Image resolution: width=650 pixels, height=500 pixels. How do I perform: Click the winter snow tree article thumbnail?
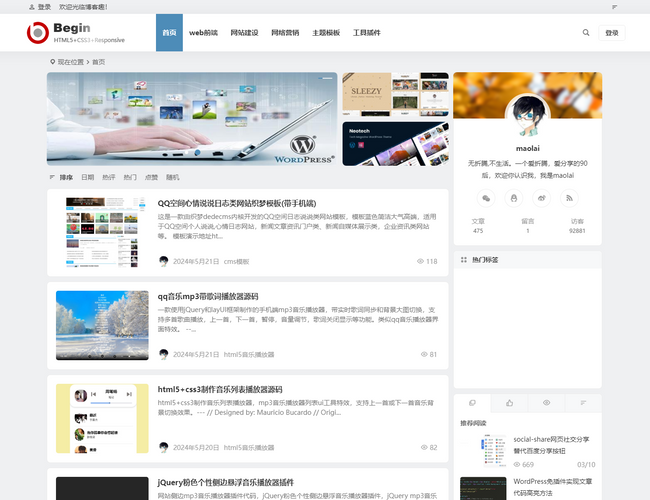click(102, 325)
